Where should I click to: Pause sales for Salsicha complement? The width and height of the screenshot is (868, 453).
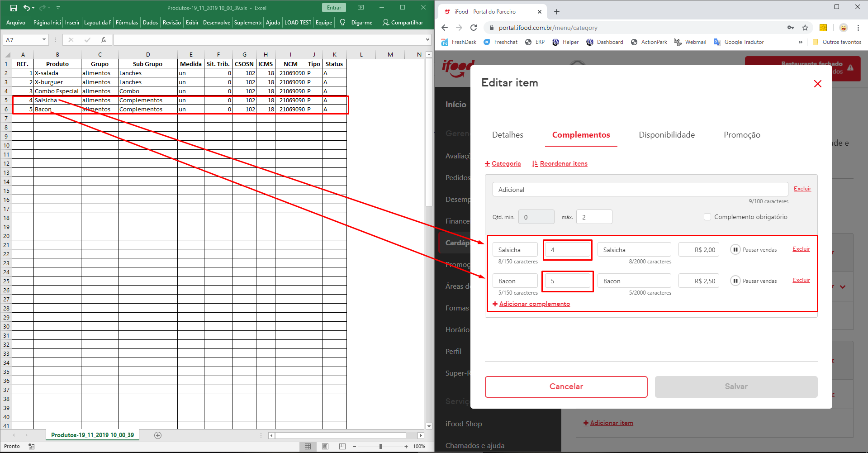[735, 250]
